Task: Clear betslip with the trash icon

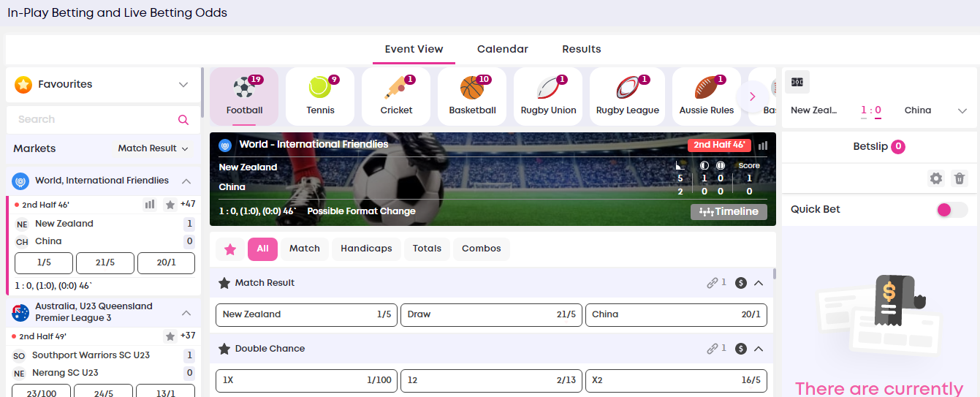Action: tap(960, 178)
